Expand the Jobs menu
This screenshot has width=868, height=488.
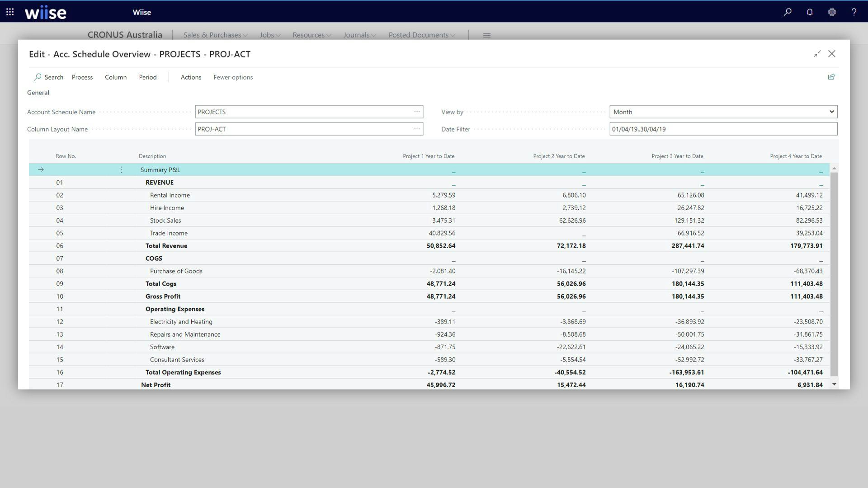(269, 35)
